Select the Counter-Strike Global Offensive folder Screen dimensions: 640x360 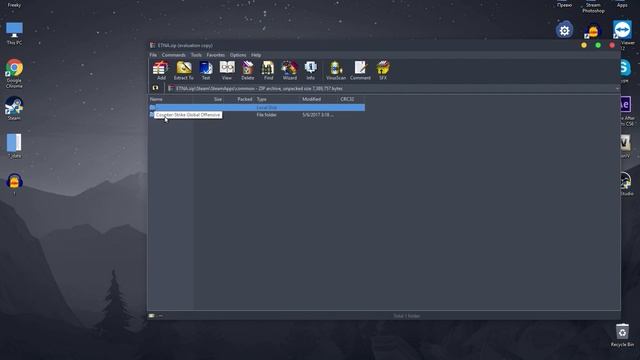[188, 115]
